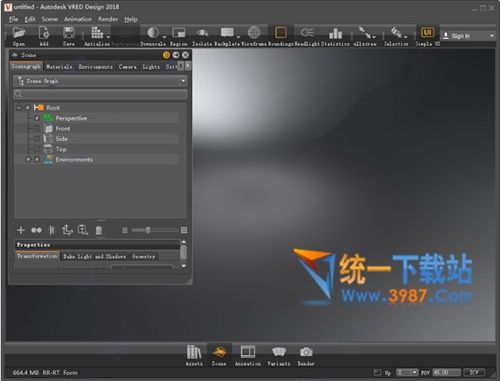Toggle the Headlight icon

(x=307, y=32)
